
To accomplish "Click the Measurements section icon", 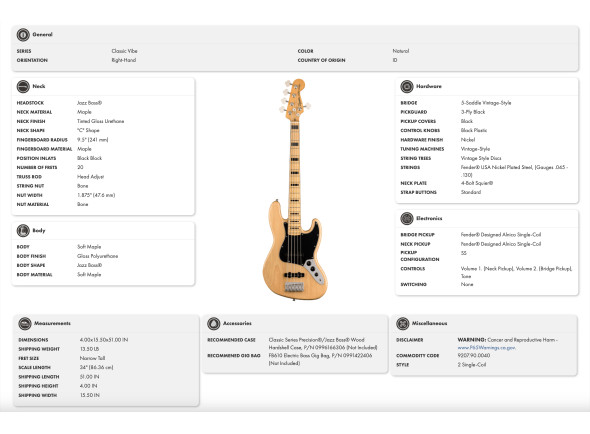I will pyautogui.click(x=25, y=323).
